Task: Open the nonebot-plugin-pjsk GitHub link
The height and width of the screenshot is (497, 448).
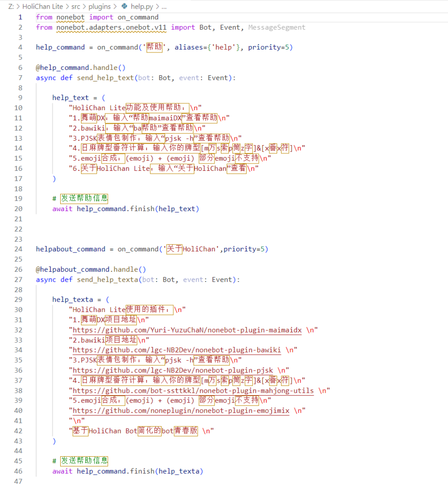Action: point(173,370)
